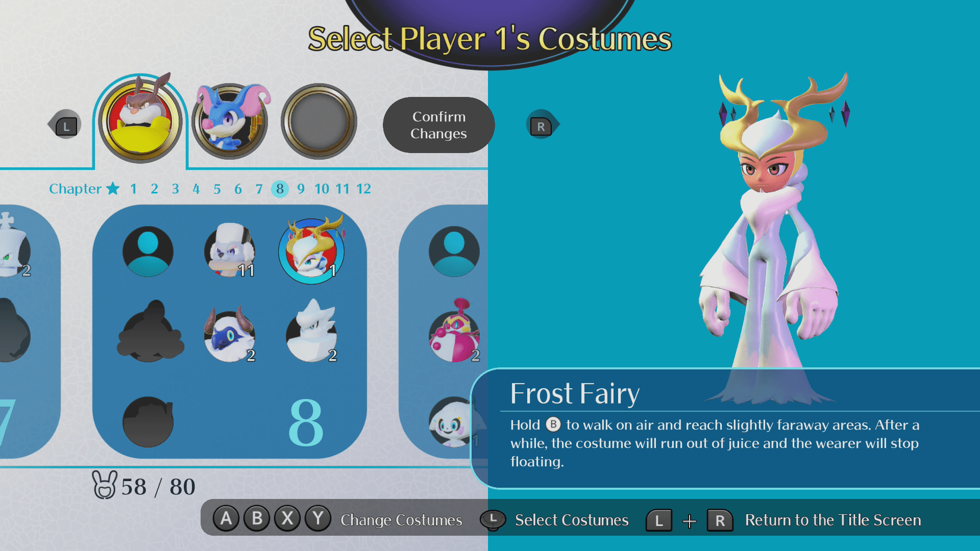Switch to Chapter 12 tab
Screen dimensions: 980x551
(363, 189)
